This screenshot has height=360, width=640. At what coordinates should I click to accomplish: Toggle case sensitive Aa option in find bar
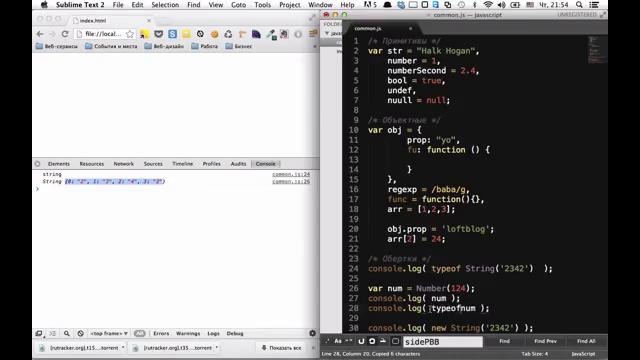[x=338, y=341]
